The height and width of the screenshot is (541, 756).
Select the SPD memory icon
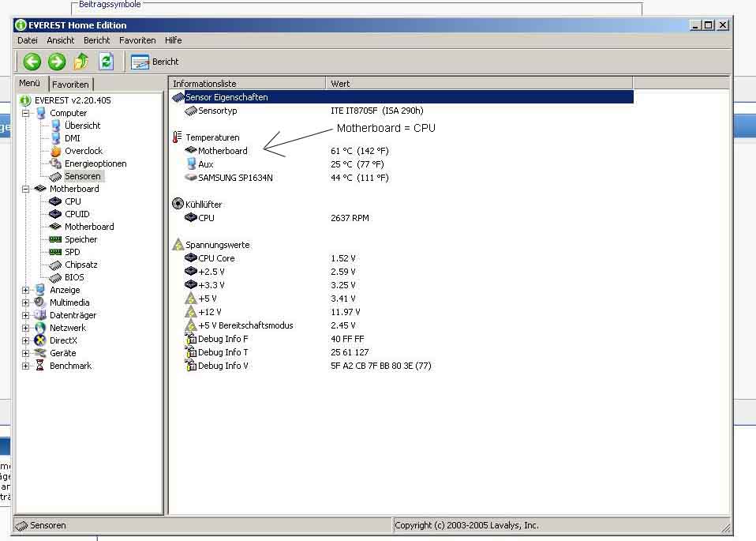55,252
